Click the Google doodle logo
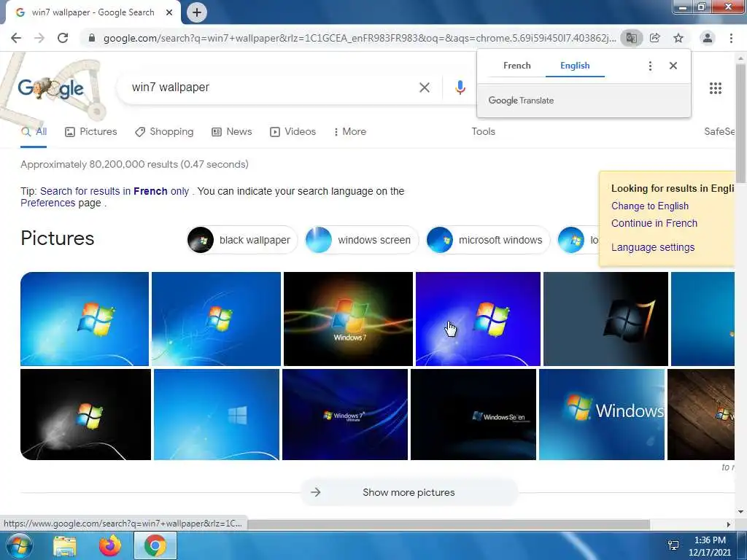Screen dimensions: 747x560 tap(51, 88)
